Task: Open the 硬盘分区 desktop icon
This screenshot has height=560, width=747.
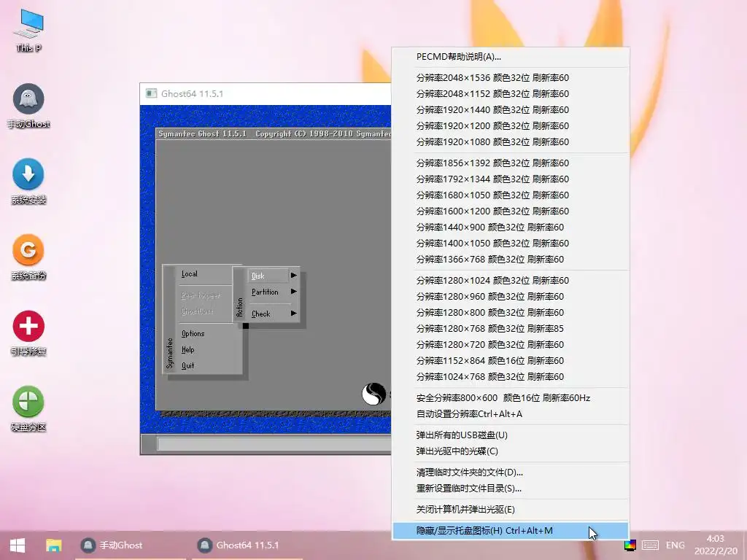Action: pyautogui.click(x=28, y=408)
